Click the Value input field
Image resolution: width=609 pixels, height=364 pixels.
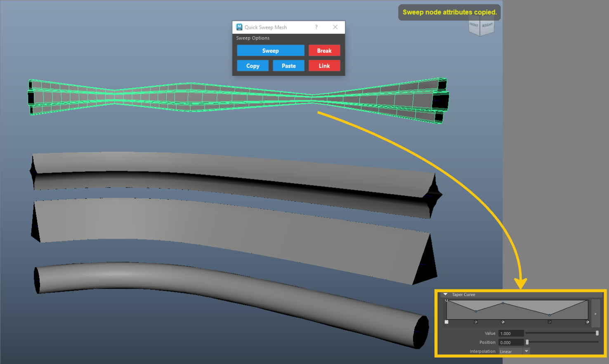click(x=511, y=333)
